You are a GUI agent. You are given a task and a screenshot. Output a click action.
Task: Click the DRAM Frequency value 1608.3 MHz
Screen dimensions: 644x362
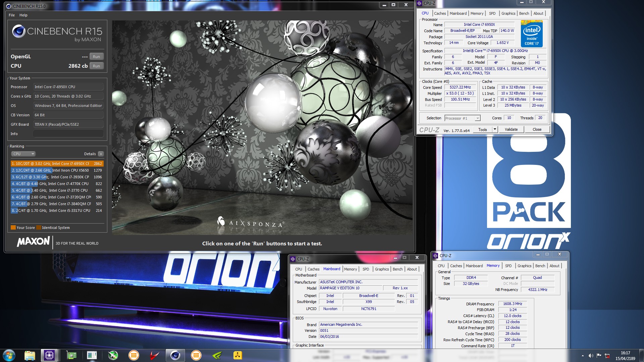coord(513,304)
